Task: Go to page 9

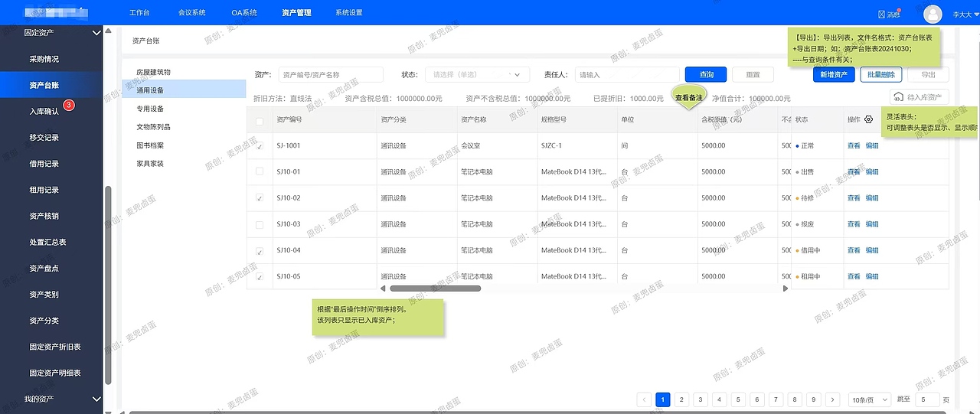Action: [814, 399]
